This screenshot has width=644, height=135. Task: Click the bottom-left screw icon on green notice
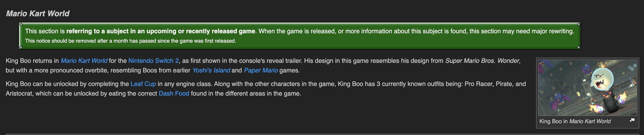click(x=21, y=47)
